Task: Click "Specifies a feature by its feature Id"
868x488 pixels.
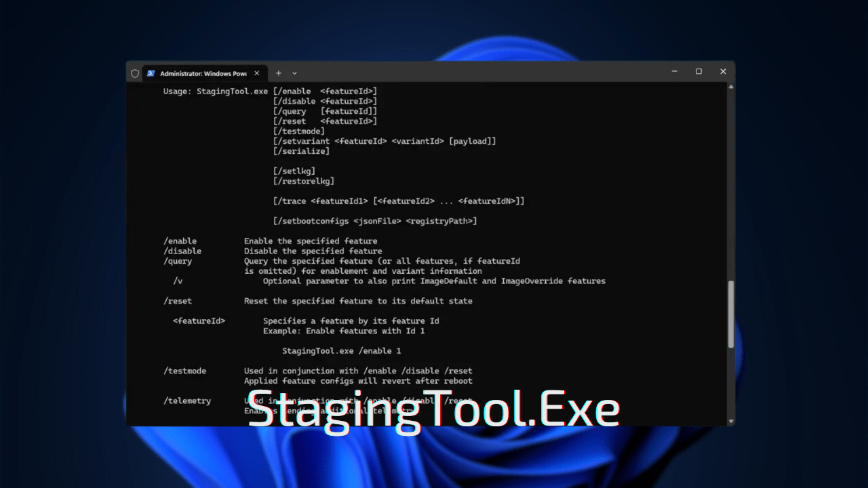Action: [351, 321]
